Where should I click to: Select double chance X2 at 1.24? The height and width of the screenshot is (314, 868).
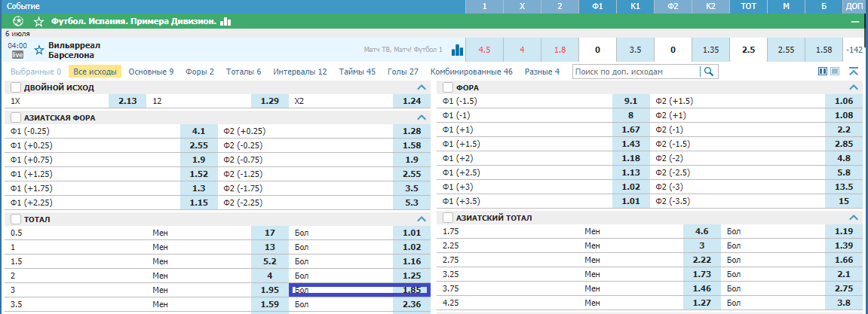pyautogui.click(x=411, y=101)
